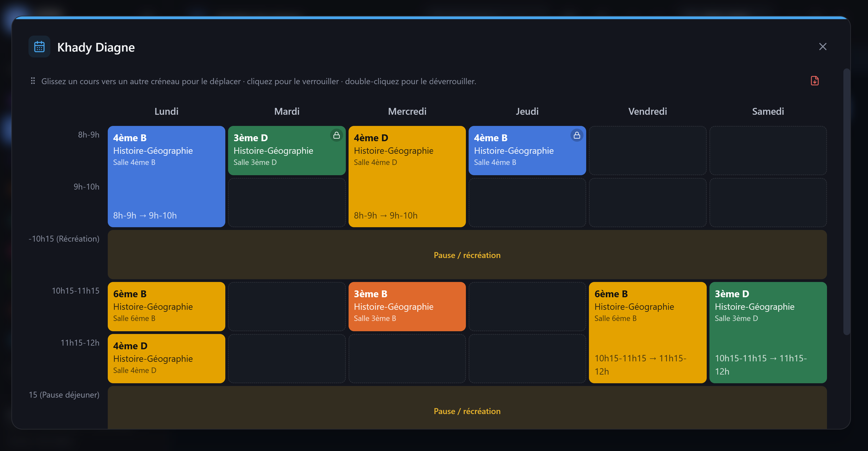This screenshot has height=451, width=868.
Task: Close the Khady Diagne schedule dialog
Action: 822,47
